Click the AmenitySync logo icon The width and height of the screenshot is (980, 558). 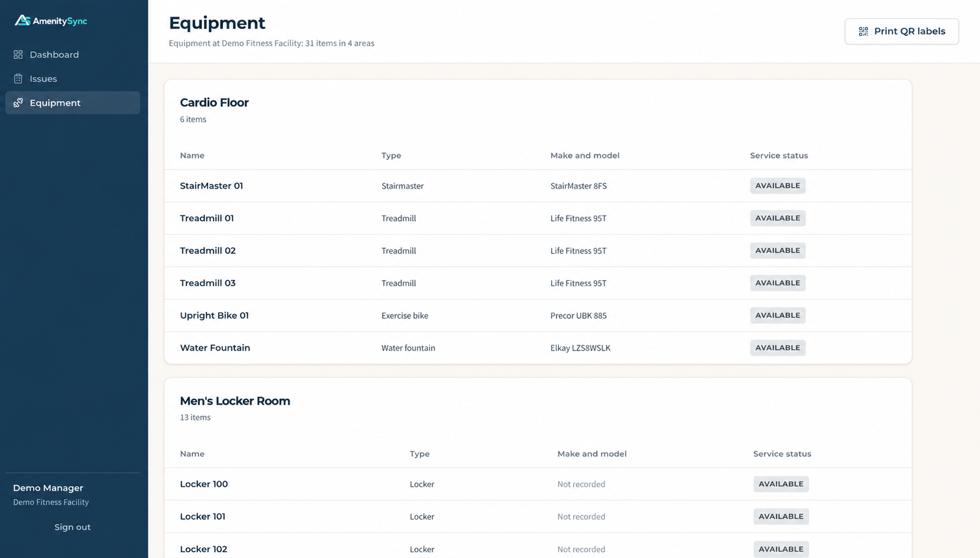tap(22, 21)
